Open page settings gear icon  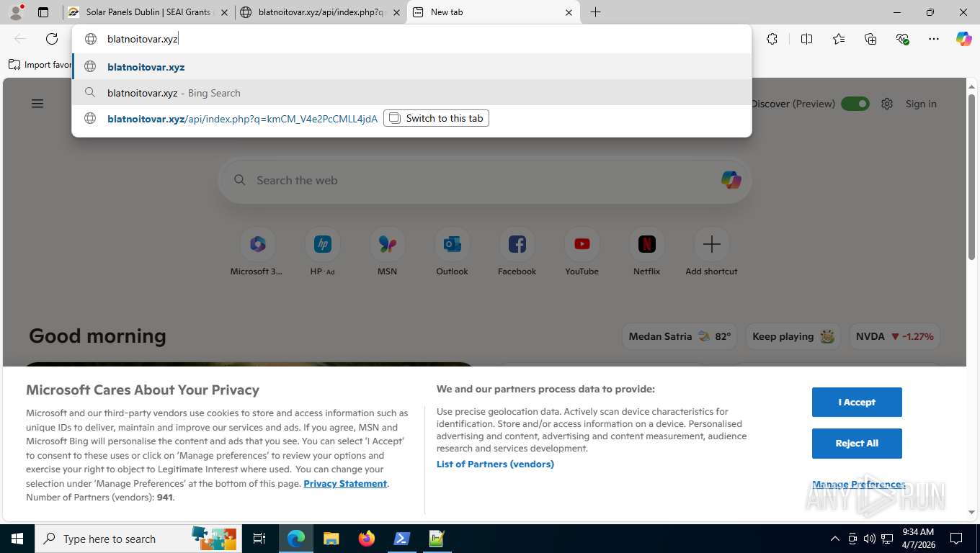pos(887,104)
